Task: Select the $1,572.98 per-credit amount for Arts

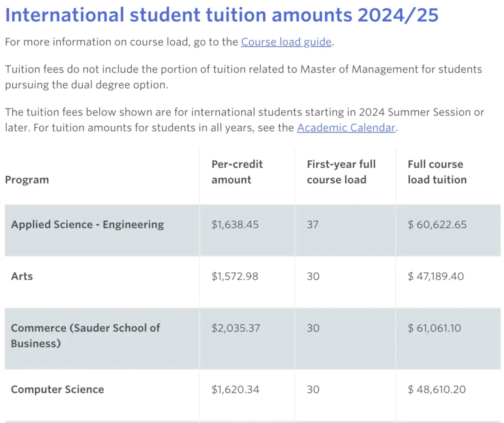Action: pos(235,276)
